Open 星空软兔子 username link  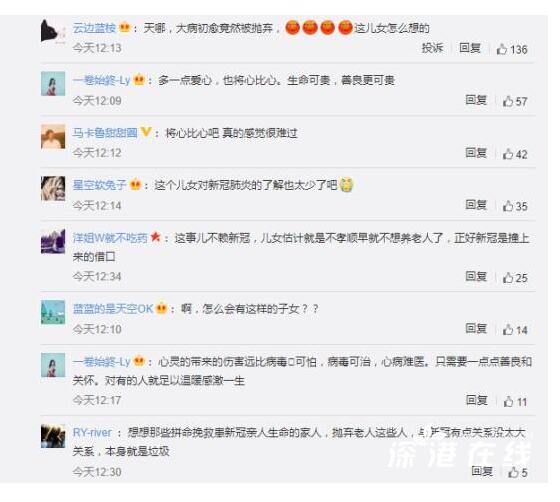(100, 185)
